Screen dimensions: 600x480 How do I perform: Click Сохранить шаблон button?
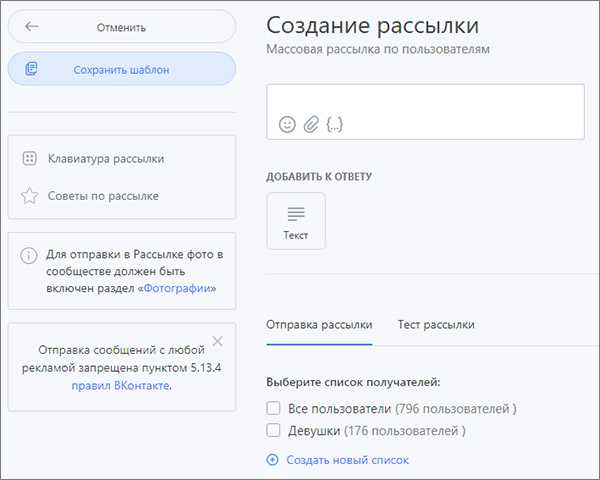122,69
